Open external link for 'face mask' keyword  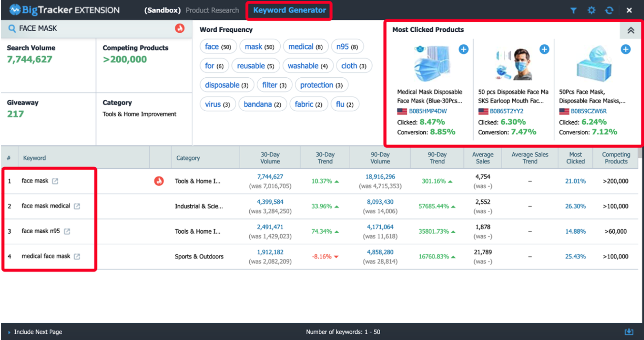55,181
